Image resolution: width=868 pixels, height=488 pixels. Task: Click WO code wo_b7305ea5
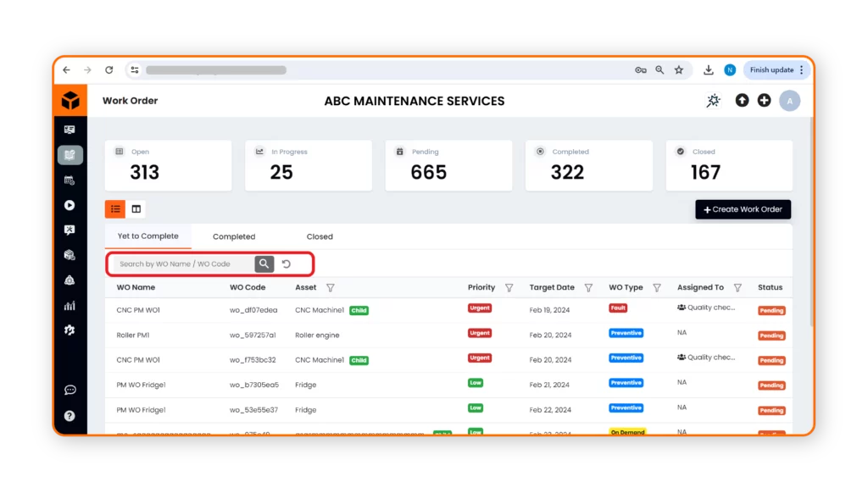click(254, 385)
